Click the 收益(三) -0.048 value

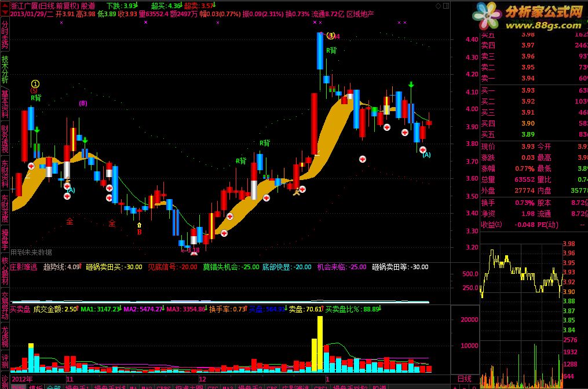(525, 225)
